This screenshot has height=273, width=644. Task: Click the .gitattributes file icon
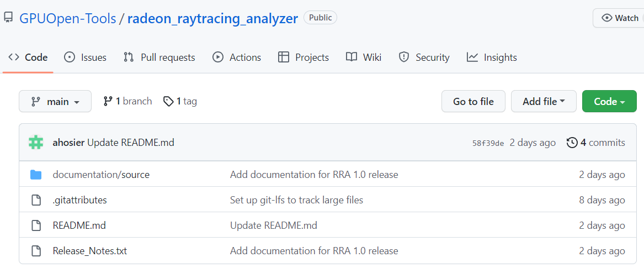coord(36,200)
